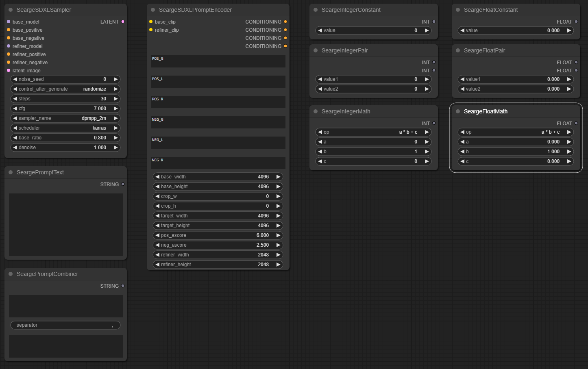The width and height of the screenshot is (588, 369).
Task: Increment base_width using its right arrow
Action: [278, 177]
